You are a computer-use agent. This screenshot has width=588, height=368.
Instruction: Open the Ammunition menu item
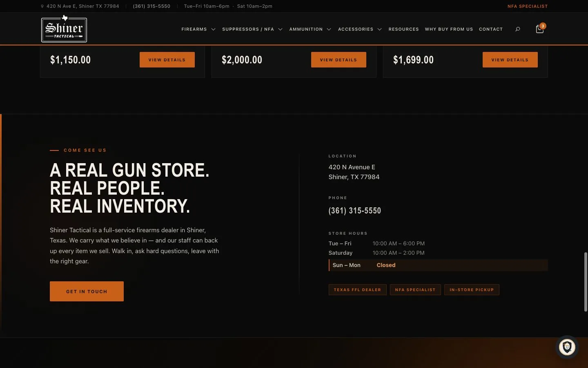pos(306,29)
